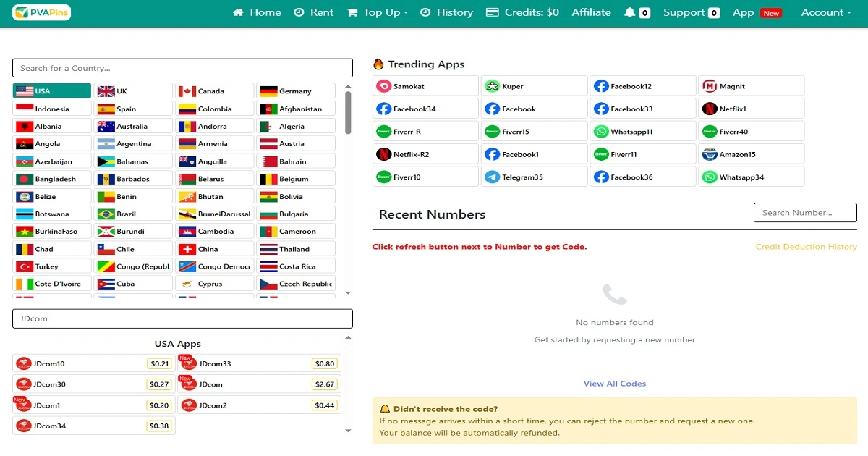Image resolution: width=868 pixels, height=456 pixels.
Task: Select the Whatsapp11 app
Action: point(642,132)
